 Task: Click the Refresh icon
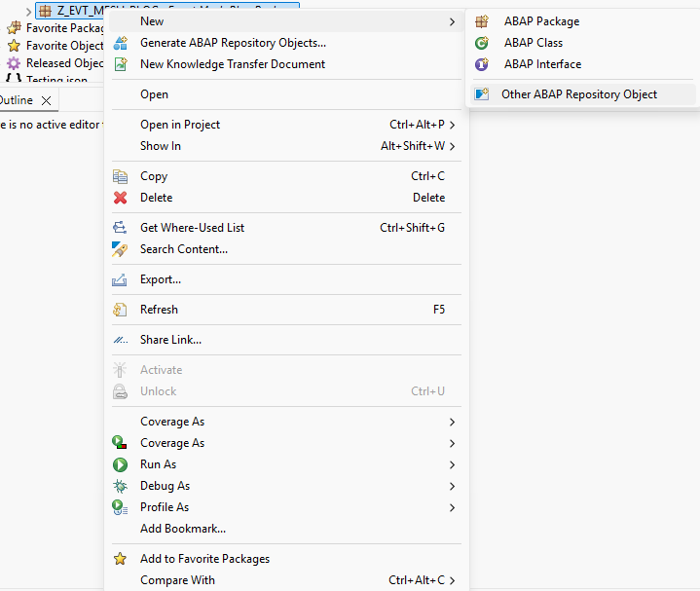[x=121, y=310]
